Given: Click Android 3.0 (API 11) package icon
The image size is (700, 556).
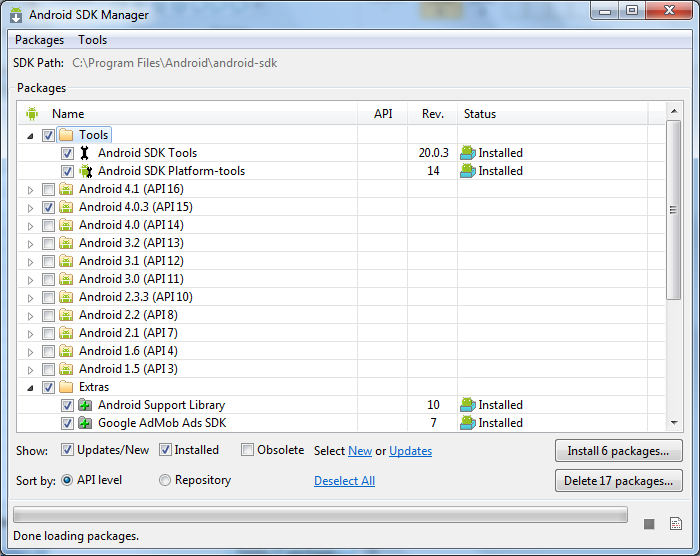Looking at the screenshot, I should 66,279.
